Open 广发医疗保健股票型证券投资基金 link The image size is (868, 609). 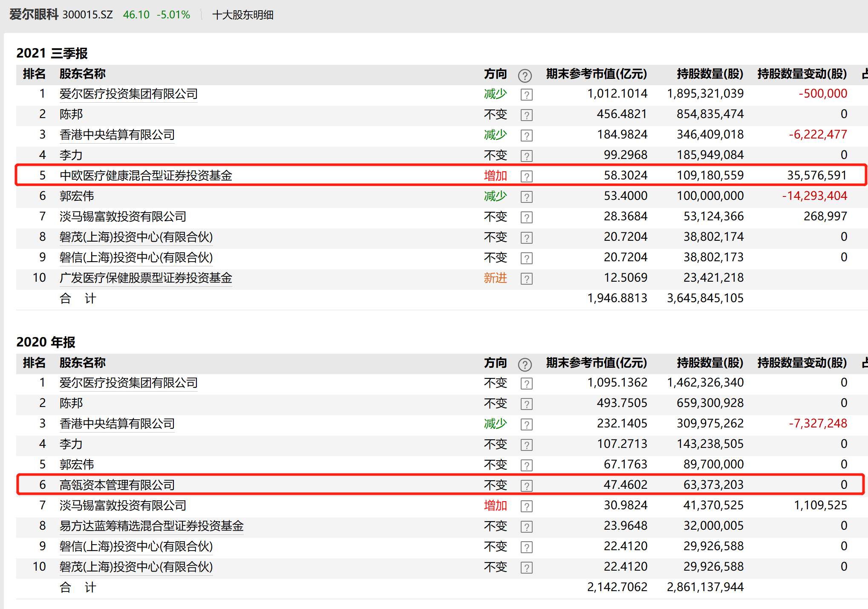click(x=146, y=278)
